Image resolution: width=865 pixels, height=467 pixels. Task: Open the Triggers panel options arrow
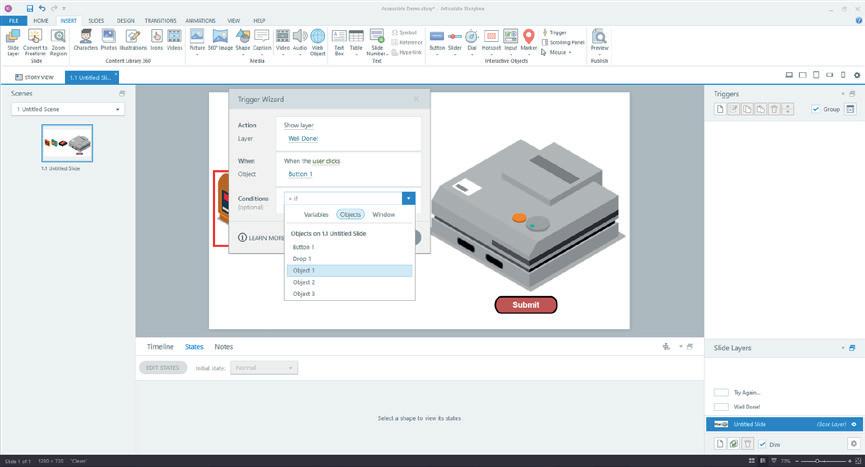click(x=842, y=94)
